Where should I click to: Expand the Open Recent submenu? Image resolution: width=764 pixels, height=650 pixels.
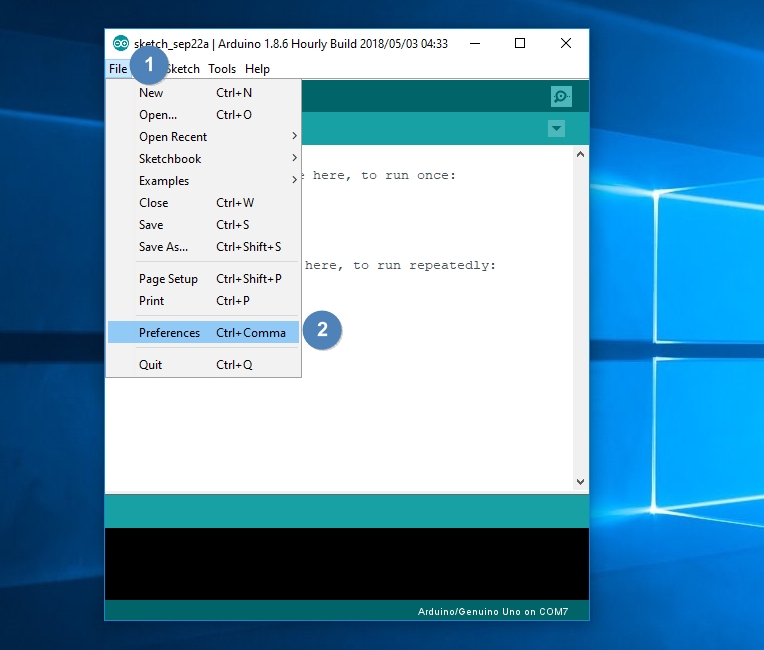pyautogui.click(x=203, y=136)
